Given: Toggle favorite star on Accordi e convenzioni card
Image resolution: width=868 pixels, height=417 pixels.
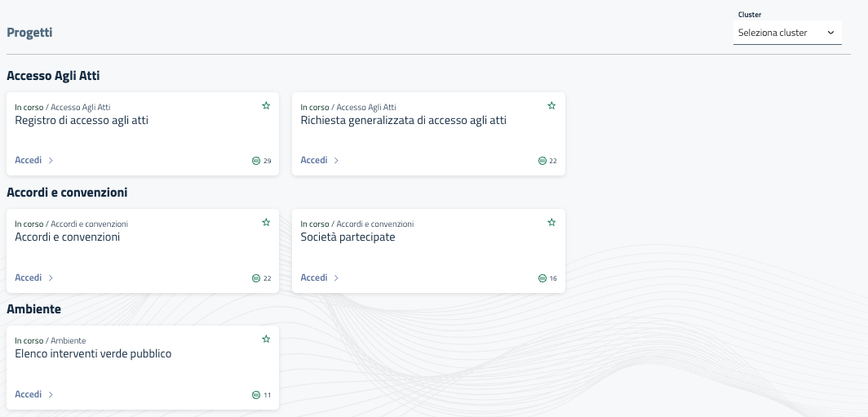Looking at the screenshot, I should pos(266,223).
